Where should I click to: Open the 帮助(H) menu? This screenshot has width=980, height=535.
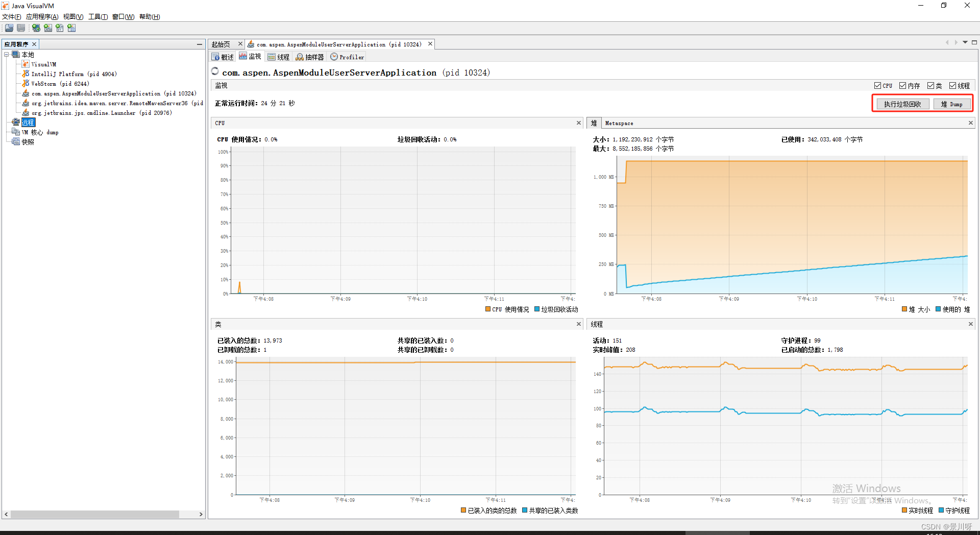[x=150, y=17]
